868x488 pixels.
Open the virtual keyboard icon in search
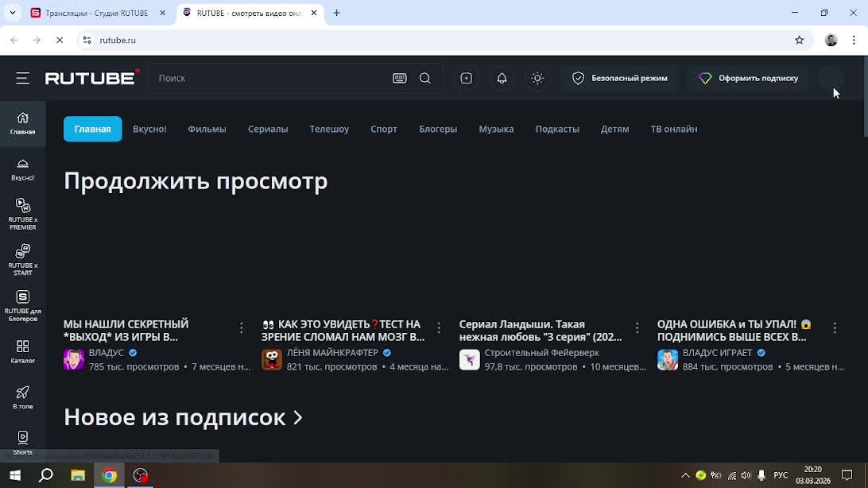[400, 78]
